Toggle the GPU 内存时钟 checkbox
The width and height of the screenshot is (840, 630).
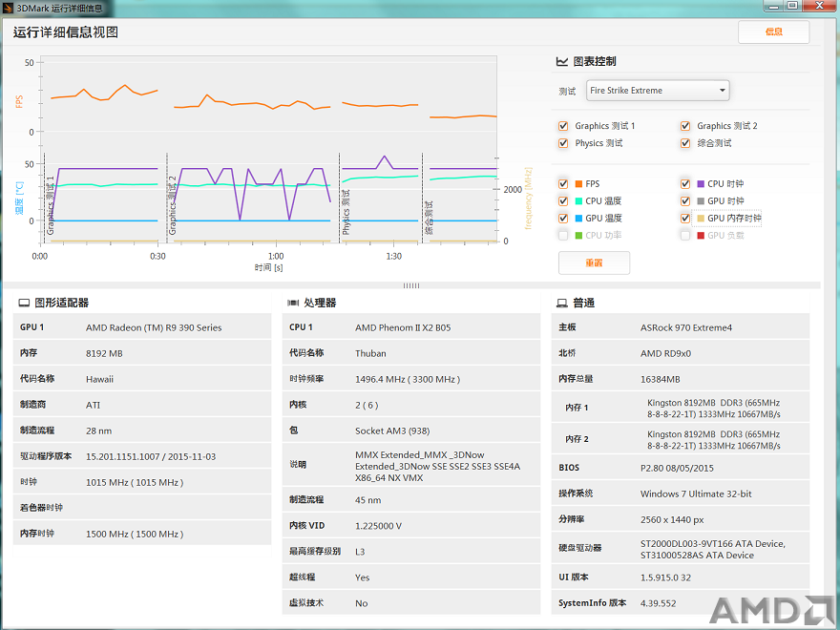[x=685, y=218]
